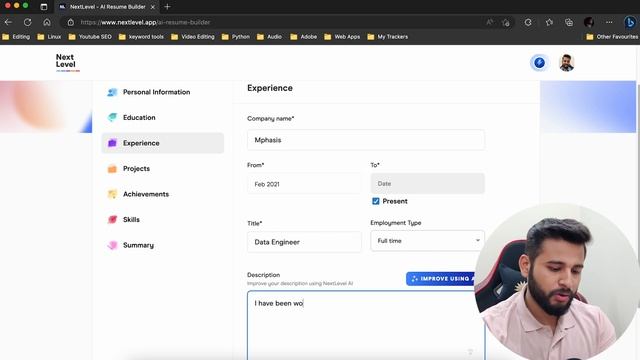Go to browser home icon
The width and height of the screenshot is (640, 360).
point(47,22)
